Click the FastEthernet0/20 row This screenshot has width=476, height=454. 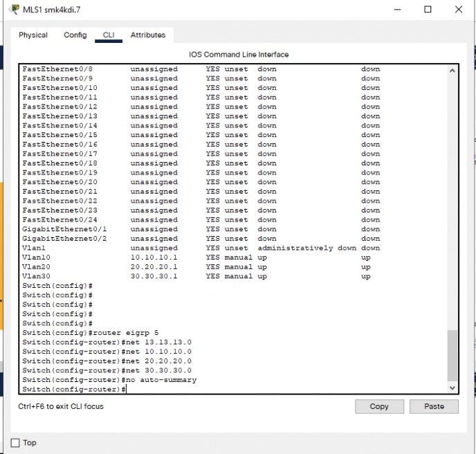click(201, 182)
